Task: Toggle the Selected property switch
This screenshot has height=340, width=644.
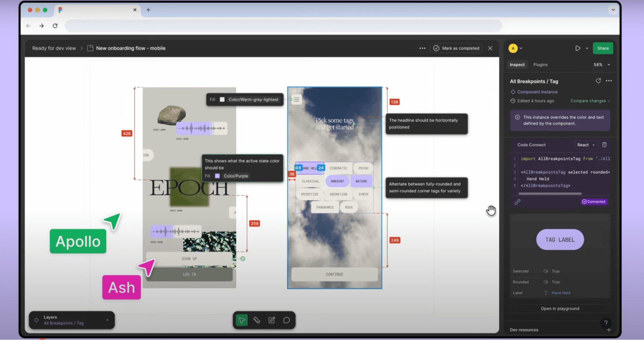Action: tap(546, 271)
